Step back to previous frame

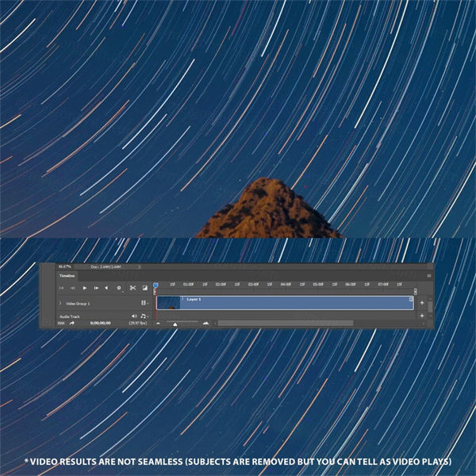coord(72,288)
